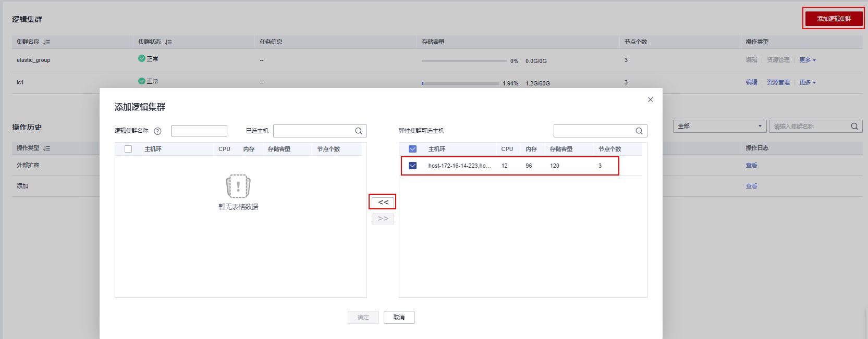Click 存储容量 header in right host table

pyautogui.click(x=561, y=149)
